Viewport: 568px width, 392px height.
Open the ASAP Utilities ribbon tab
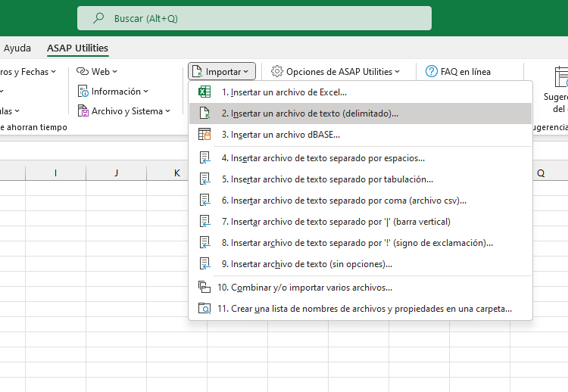click(x=77, y=48)
